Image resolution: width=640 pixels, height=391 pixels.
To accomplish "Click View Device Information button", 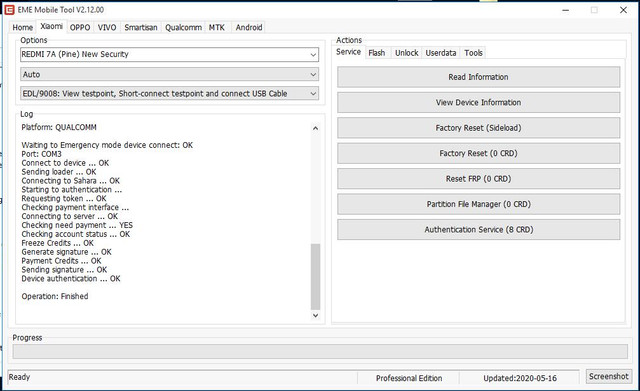I will 478,102.
